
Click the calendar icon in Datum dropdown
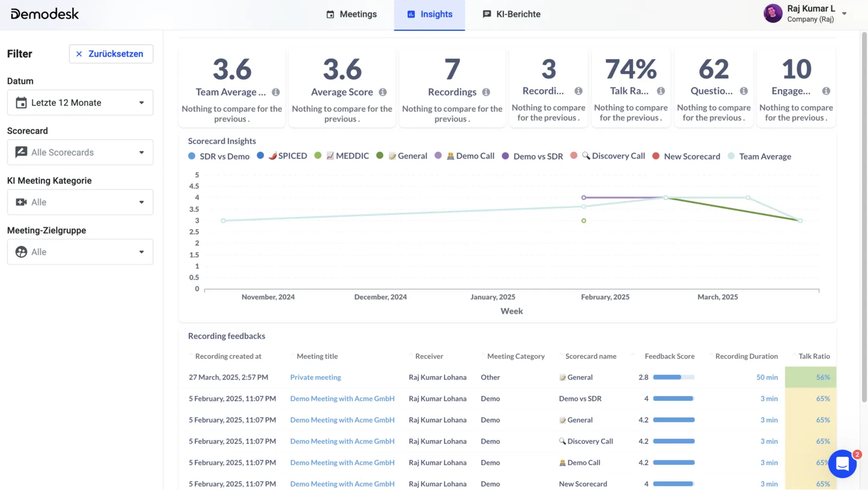pyautogui.click(x=21, y=102)
